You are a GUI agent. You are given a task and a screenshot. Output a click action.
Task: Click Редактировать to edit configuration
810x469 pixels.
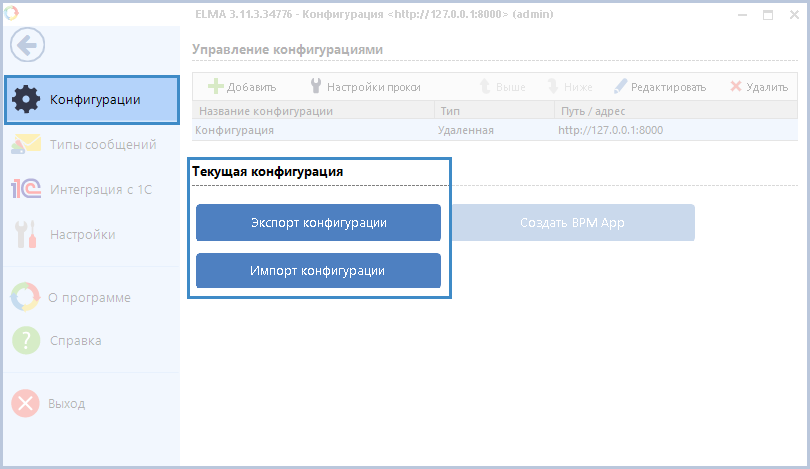660,87
